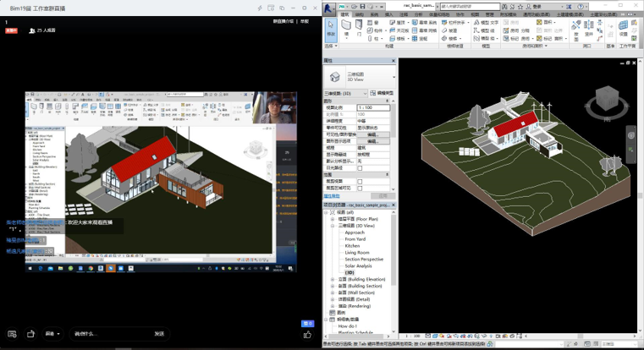This screenshot has width=644, height=350.
Task: Click the thumbs-up like icon in livestream
Action: point(307,334)
